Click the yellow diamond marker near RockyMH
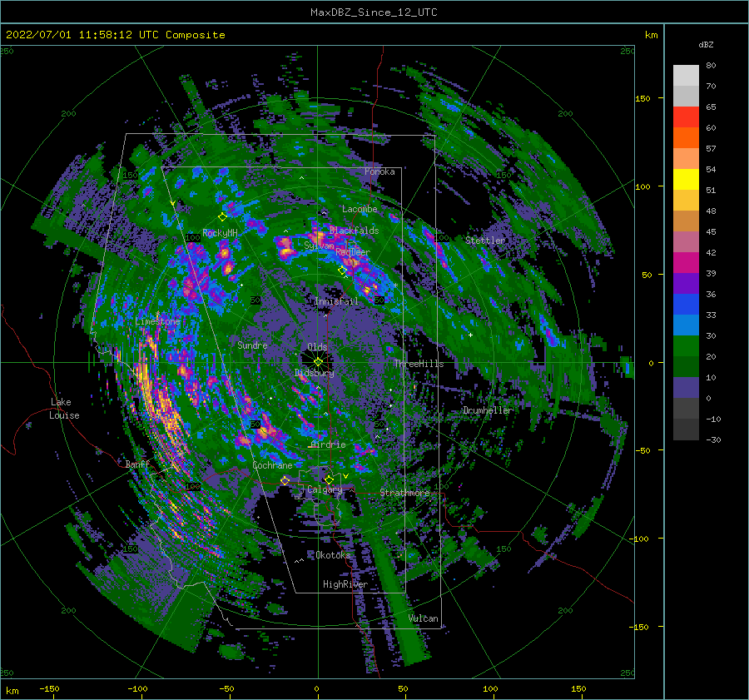 click(x=222, y=217)
